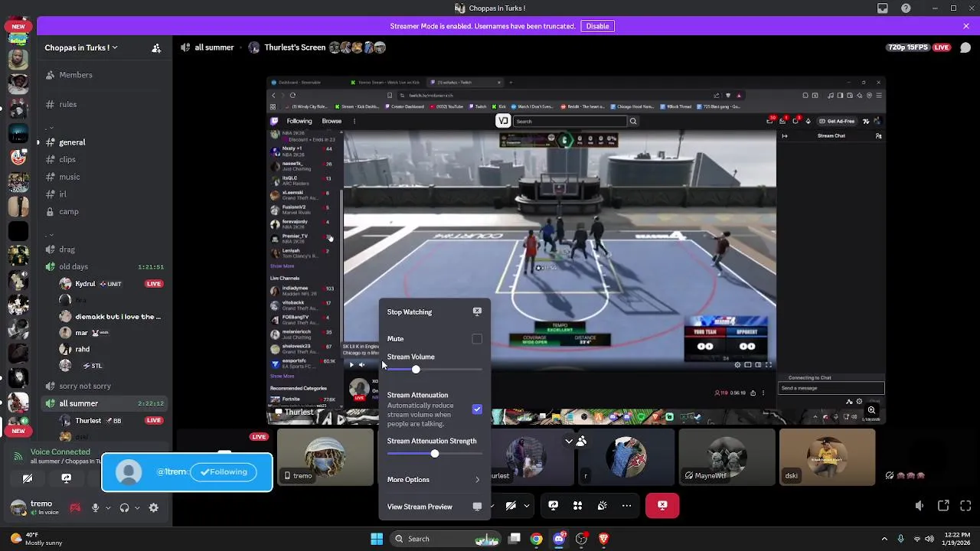The height and width of the screenshot is (551, 980).
Task: Choose View Stream Preview
Action: tap(434, 507)
